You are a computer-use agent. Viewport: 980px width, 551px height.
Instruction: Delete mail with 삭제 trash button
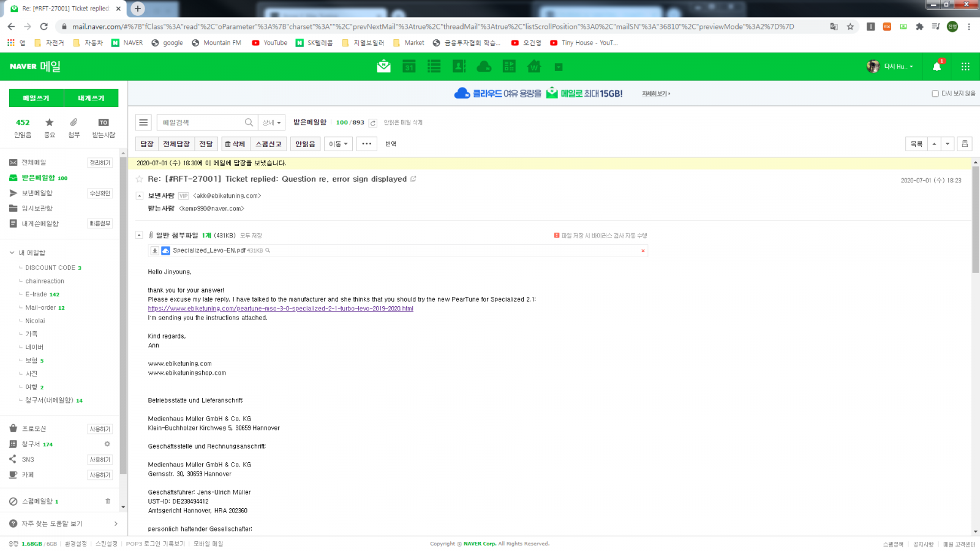click(235, 144)
